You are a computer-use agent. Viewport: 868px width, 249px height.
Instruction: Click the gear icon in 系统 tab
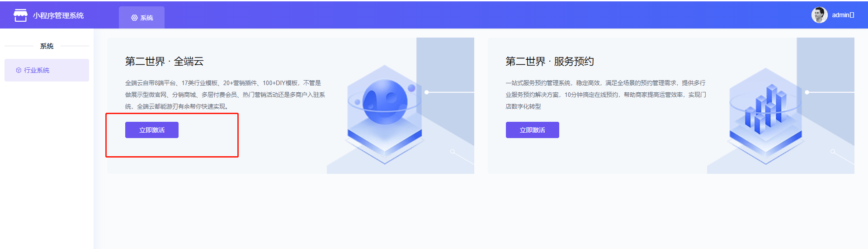(134, 18)
